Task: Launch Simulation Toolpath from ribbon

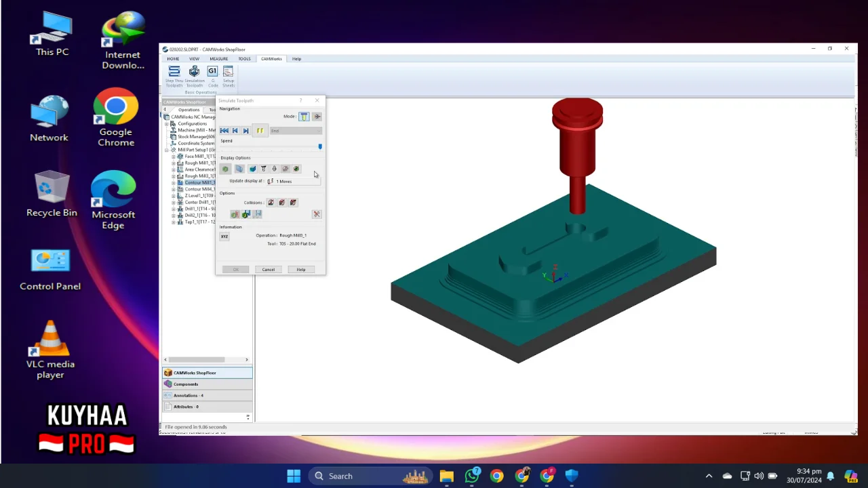Action: pos(195,76)
